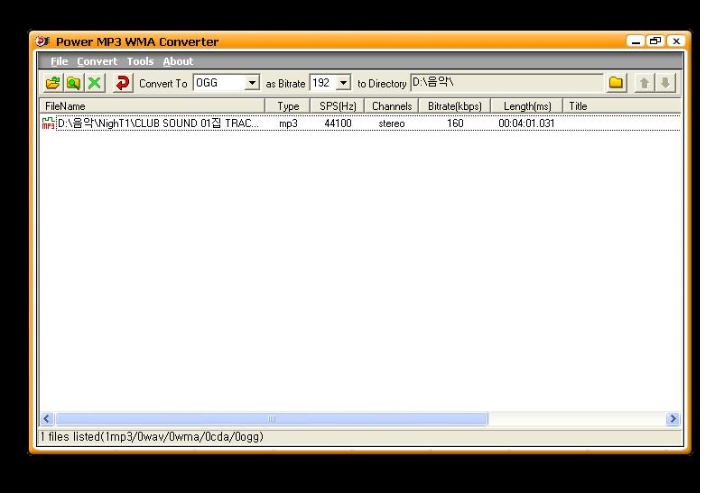Move file up with the up arrow button
This screenshot has height=493, width=724.
[644, 83]
